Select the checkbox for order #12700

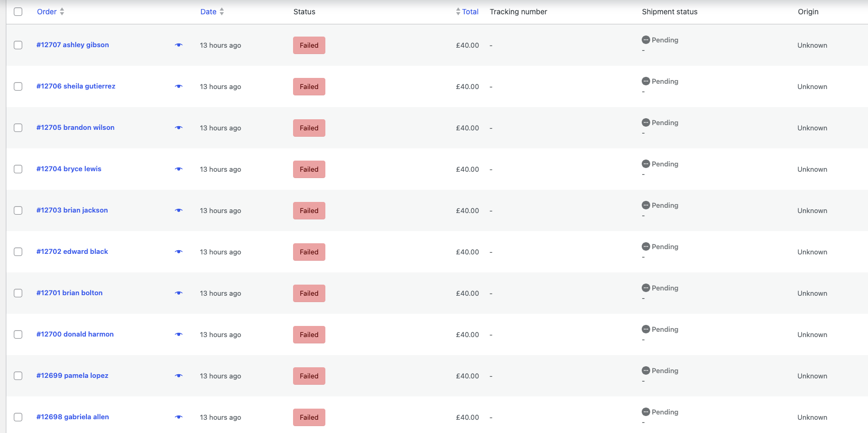point(18,334)
